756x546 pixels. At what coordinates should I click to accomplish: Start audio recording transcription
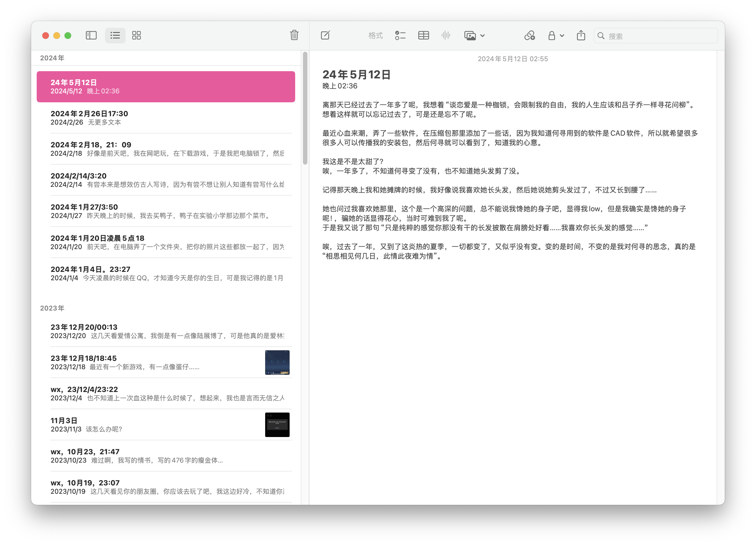click(446, 35)
